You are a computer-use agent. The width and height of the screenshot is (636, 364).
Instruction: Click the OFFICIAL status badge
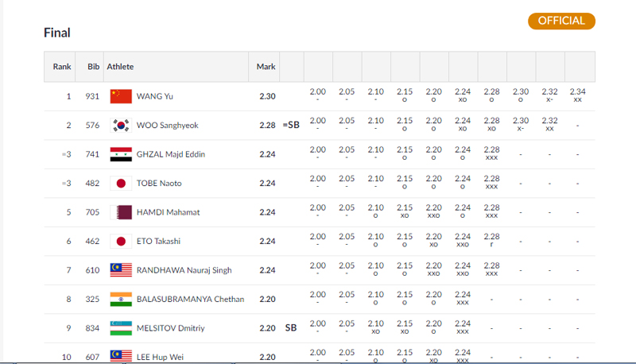tap(561, 21)
